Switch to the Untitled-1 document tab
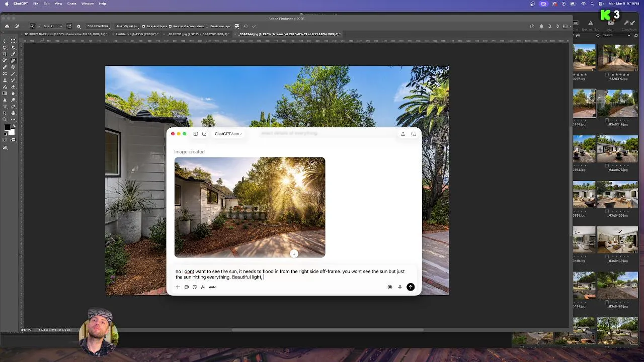Screen dimensions: 644x362 (x=136, y=34)
